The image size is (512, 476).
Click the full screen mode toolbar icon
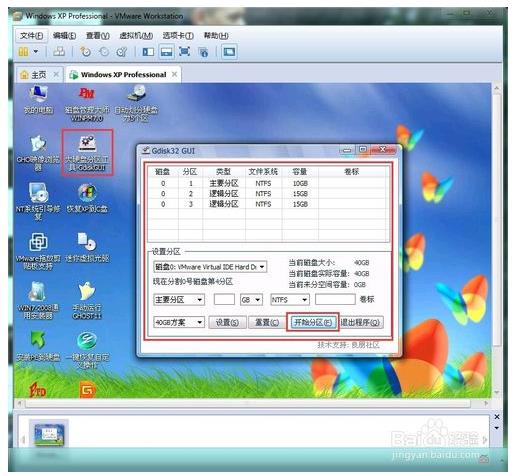pyautogui.click(x=184, y=51)
